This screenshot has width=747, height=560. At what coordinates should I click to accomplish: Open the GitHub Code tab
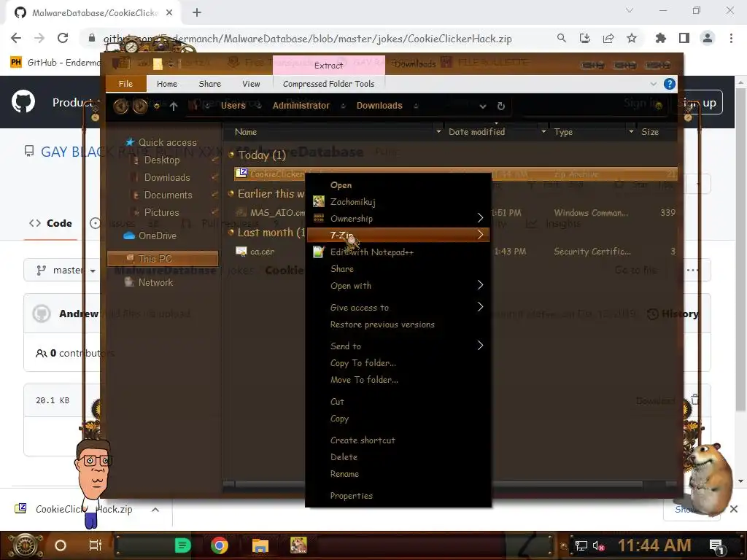(x=50, y=223)
